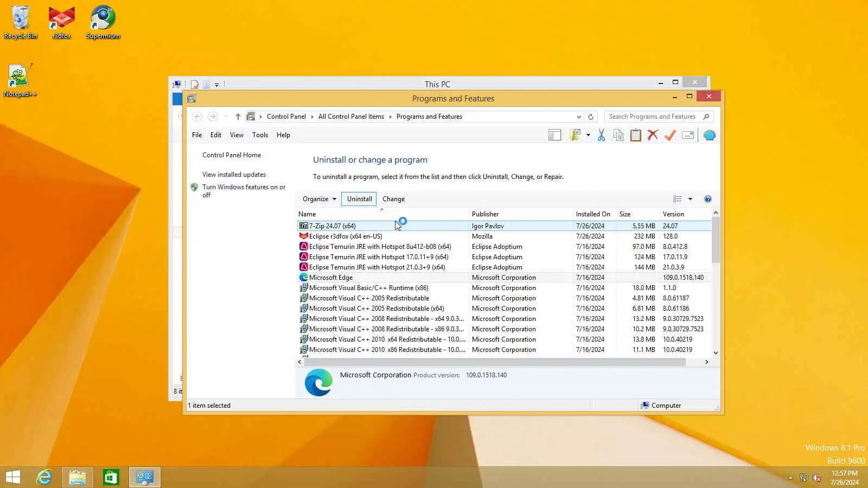Sort by the Installed On column header
The height and width of the screenshot is (488, 868).
(594, 214)
